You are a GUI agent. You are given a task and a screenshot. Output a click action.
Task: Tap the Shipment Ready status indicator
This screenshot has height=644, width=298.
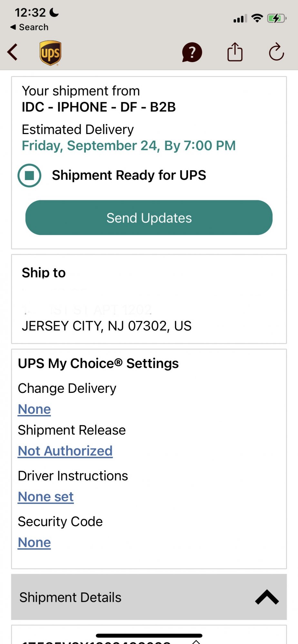coord(29,175)
